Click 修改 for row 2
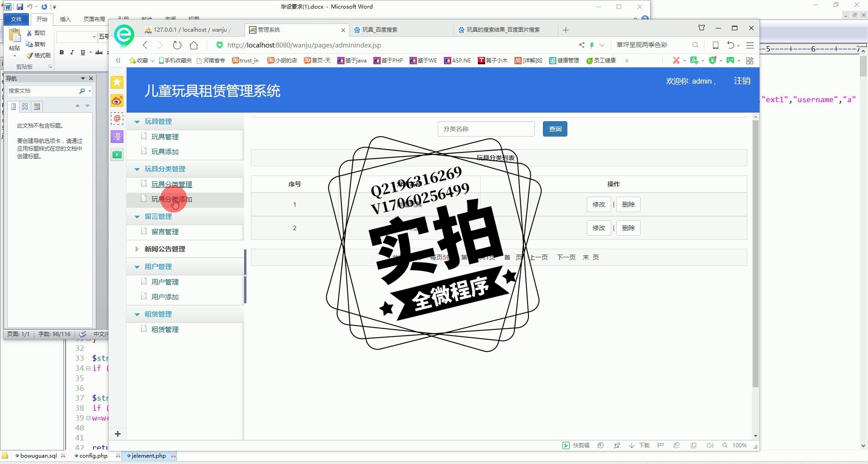868x464 pixels. click(599, 228)
